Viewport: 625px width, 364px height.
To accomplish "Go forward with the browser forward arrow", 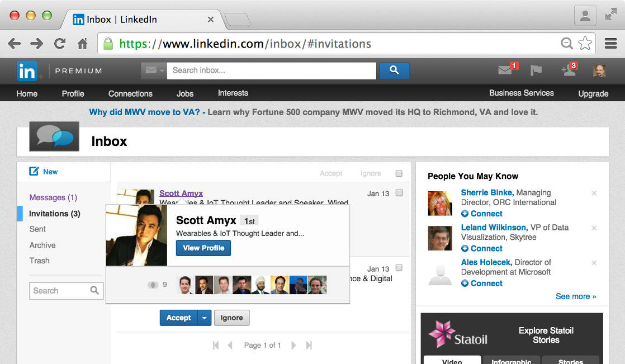I will pos(37,44).
